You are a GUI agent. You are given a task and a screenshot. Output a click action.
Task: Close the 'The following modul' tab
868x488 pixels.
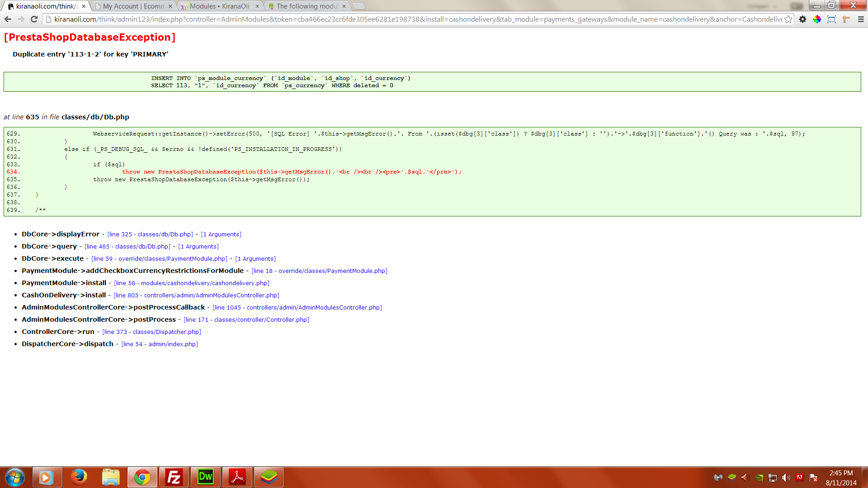point(344,6)
